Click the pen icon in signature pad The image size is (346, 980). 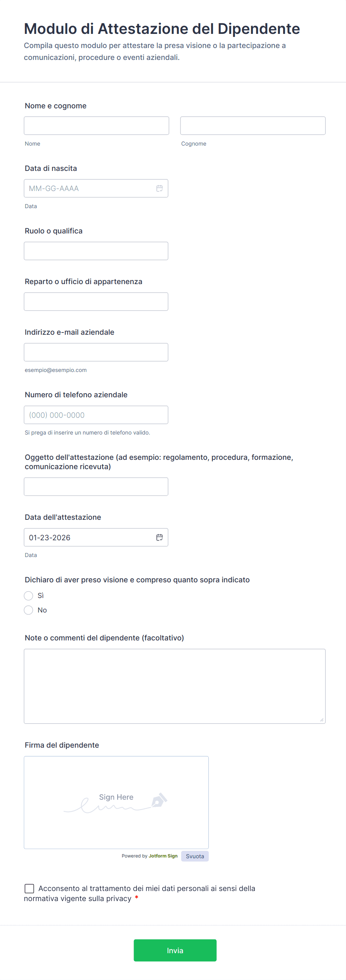click(159, 800)
